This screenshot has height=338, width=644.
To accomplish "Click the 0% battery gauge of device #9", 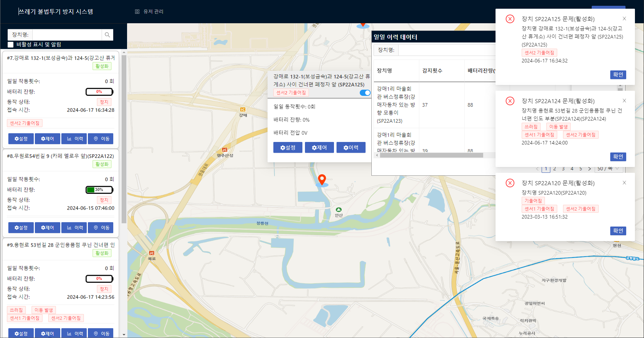I will [x=99, y=279].
